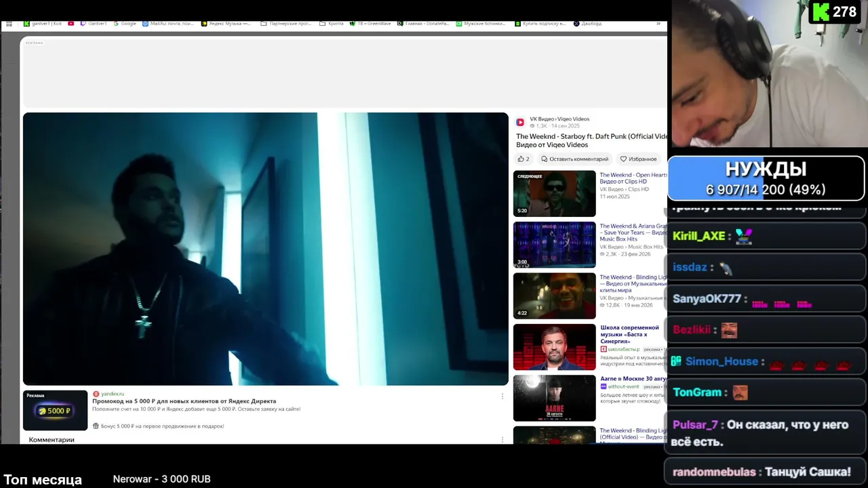Click randomnebulas username in chat
This screenshot has height=488, width=868.
715,472
